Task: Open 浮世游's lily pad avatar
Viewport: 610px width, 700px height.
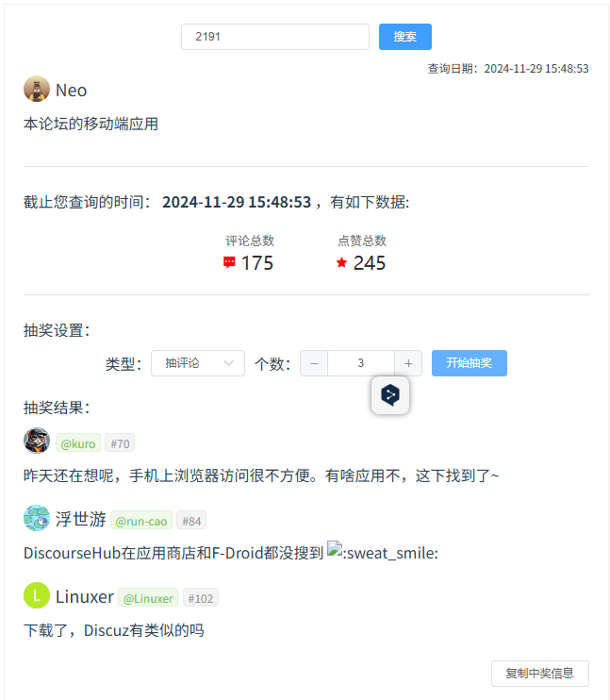Action: (37, 518)
